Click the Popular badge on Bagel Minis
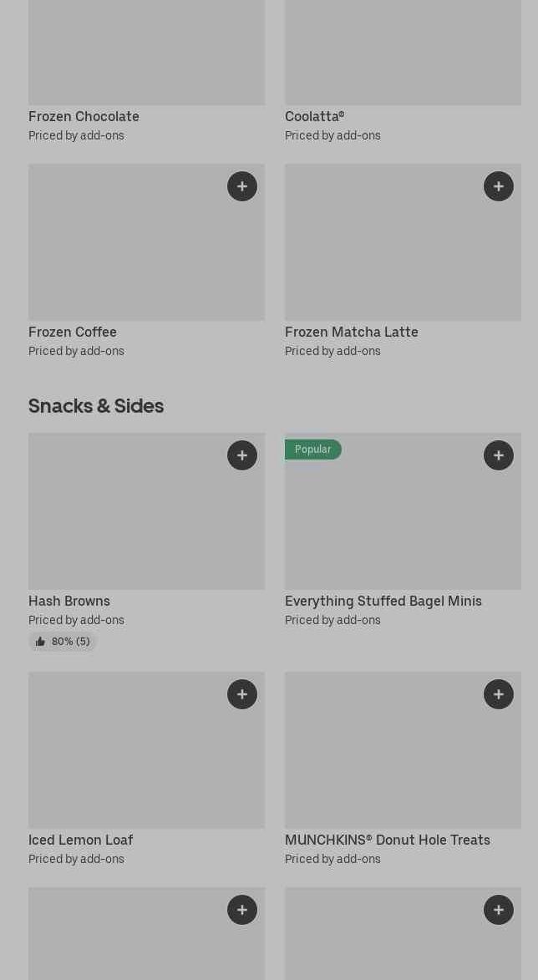Screen dimensions: 538x980 (312, 449)
